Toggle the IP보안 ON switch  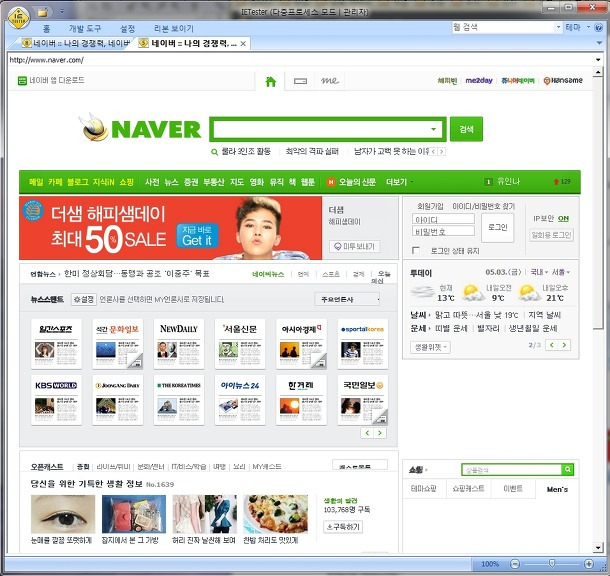(563, 219)
